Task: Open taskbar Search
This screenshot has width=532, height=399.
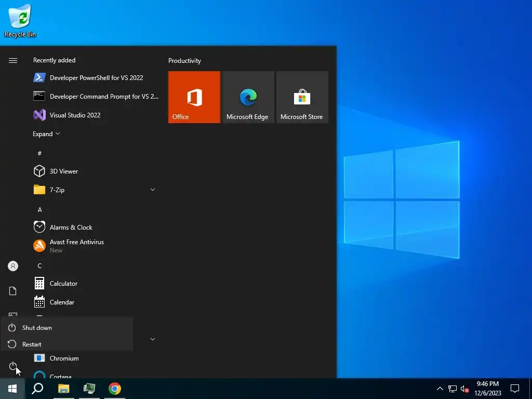Action: pyautogui.click(x=37, y=389)
